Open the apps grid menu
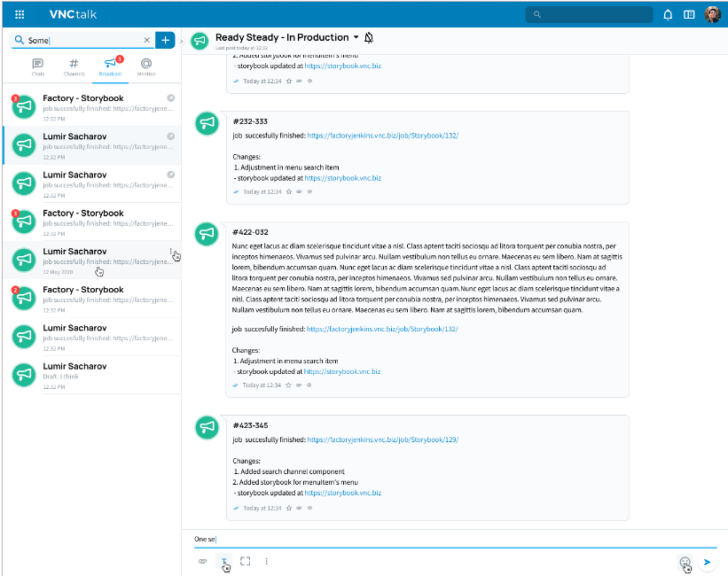Viewport: 728px width, 576px height. [x=20, y=14]
